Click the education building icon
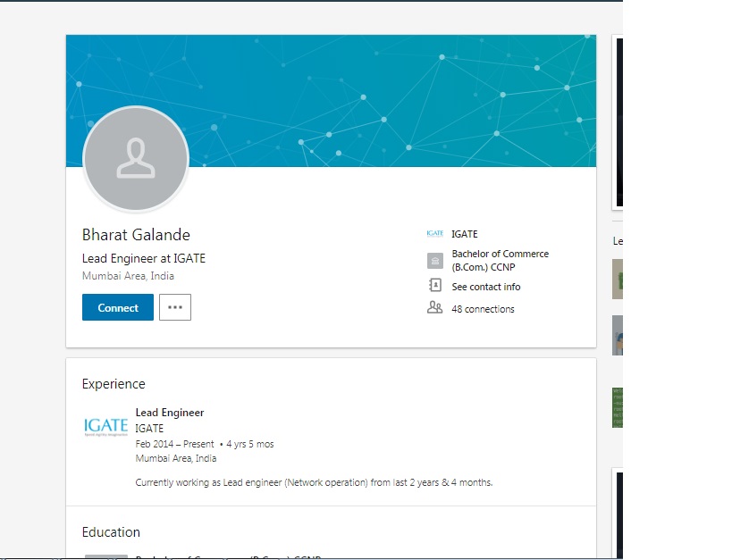 pos(435,261)
